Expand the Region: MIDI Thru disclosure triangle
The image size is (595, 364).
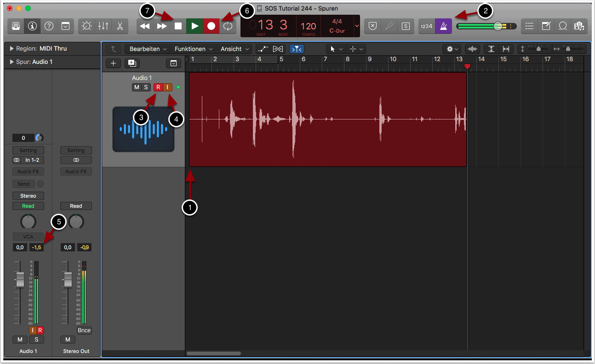[11, 48]
